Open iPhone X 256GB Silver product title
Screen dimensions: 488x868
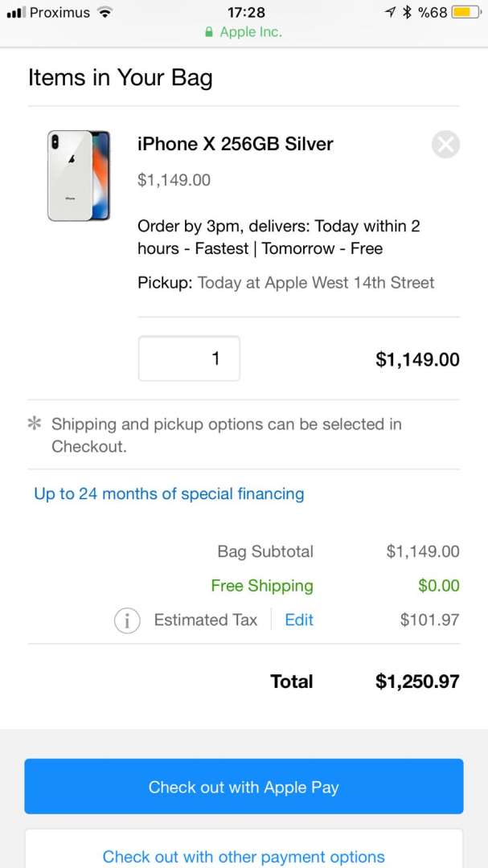pyautogui.click(x=235, y=144)
